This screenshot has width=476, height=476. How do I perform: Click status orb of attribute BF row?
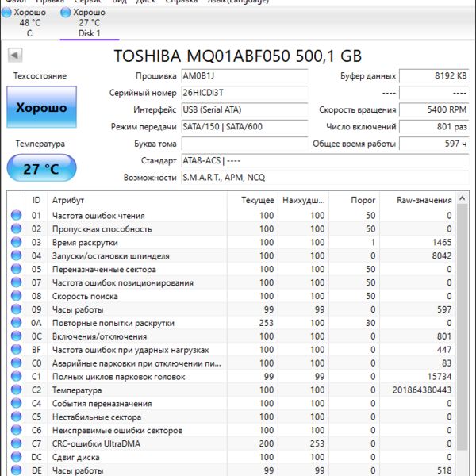17,349
